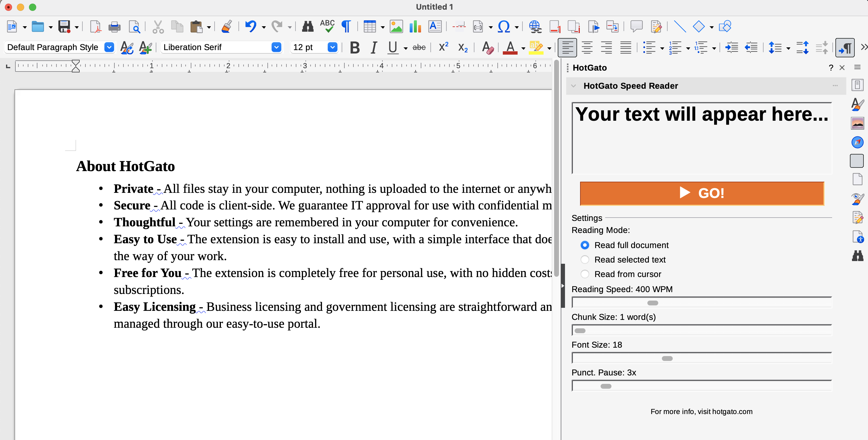Align paragraph right
Viewport: 868px width, 440px height.
607,47
